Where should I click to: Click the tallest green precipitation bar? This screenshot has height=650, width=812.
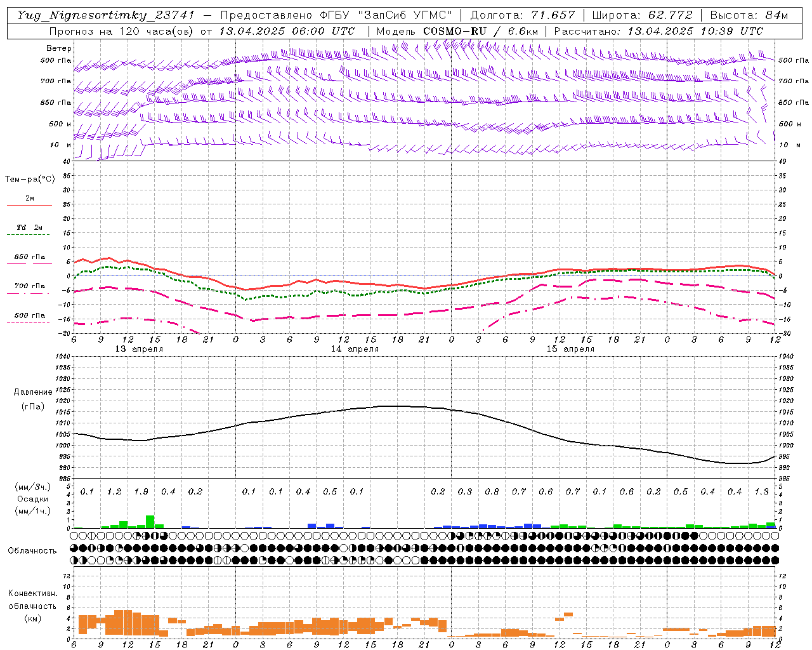pyautogui.click(x=150, y=521)
